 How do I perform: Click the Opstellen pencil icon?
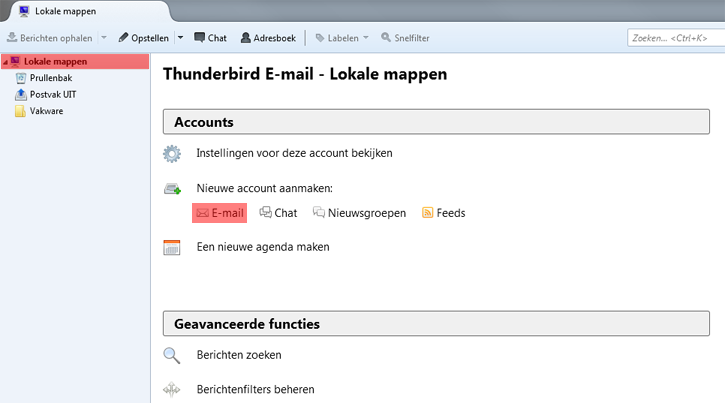(123, 37)
